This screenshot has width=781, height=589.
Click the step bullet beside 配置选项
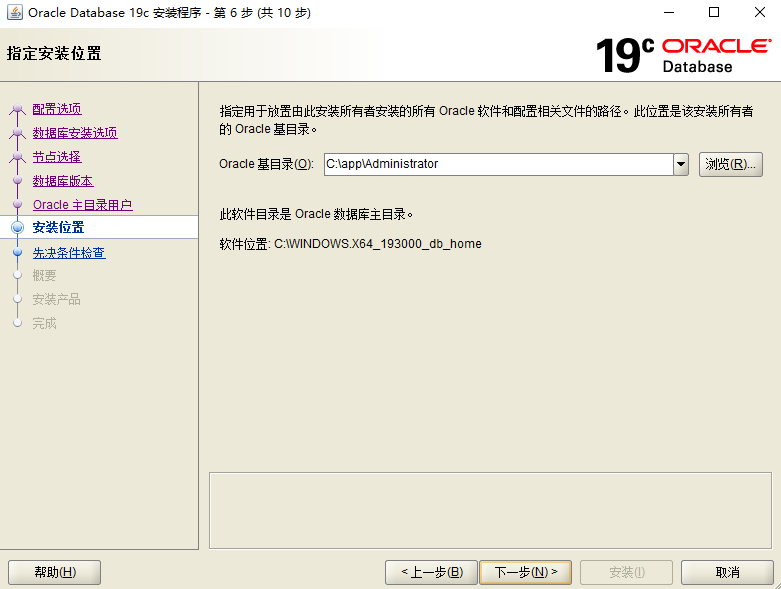click(x=17, y=109)
